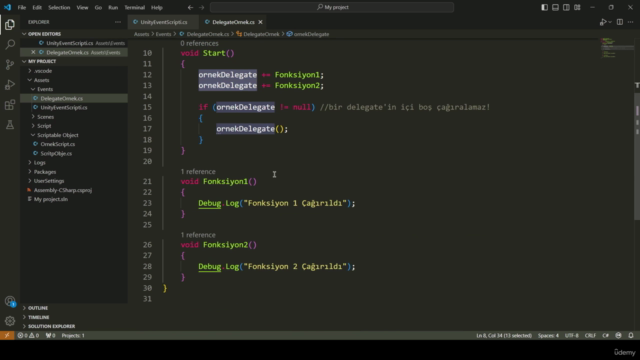Image resolution: width=640 pixels, height=360 pixels.
Task: Expand the .vscode folder
Action: [43, 71]
